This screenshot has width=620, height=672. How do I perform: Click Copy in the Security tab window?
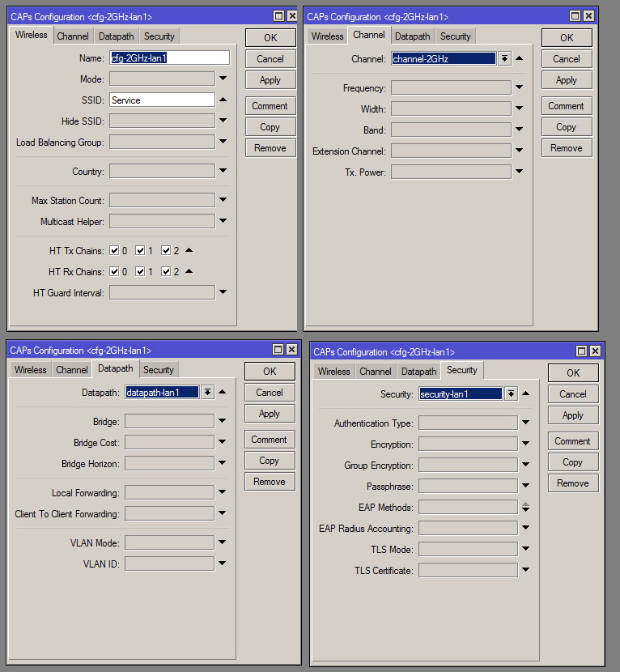[573, 462]
